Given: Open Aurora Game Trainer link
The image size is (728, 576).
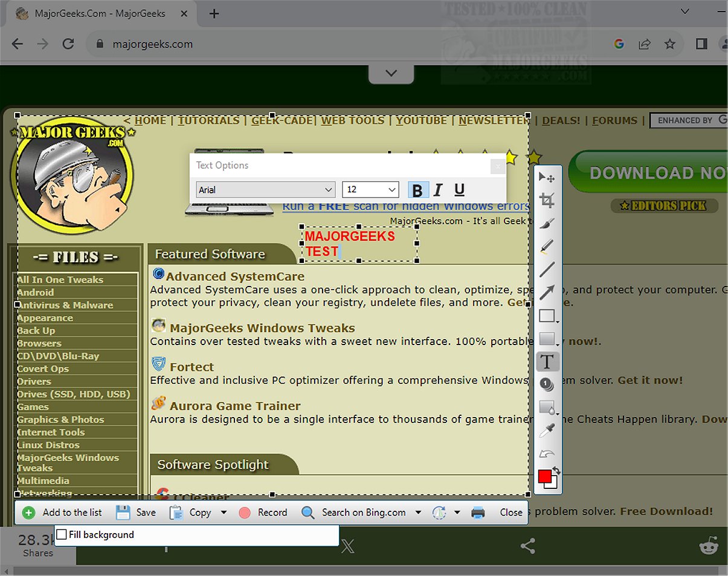Looking at the screenshot, I should click(x=235, y=406).
